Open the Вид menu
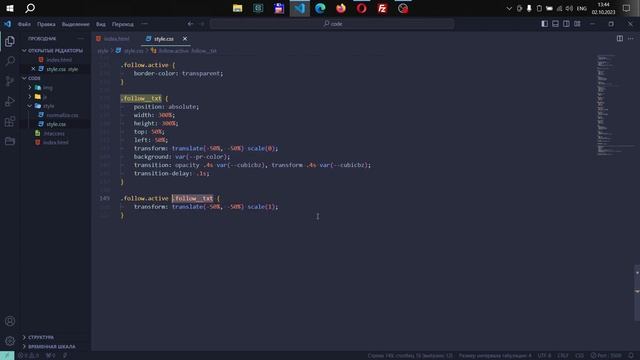Screen dimensions: 640x360 (x=100, y=24)
